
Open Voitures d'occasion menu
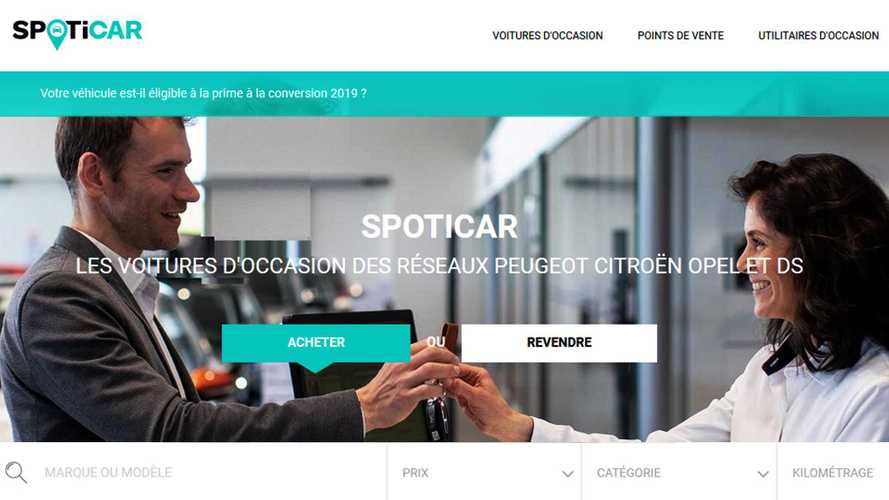coord(547,36)
